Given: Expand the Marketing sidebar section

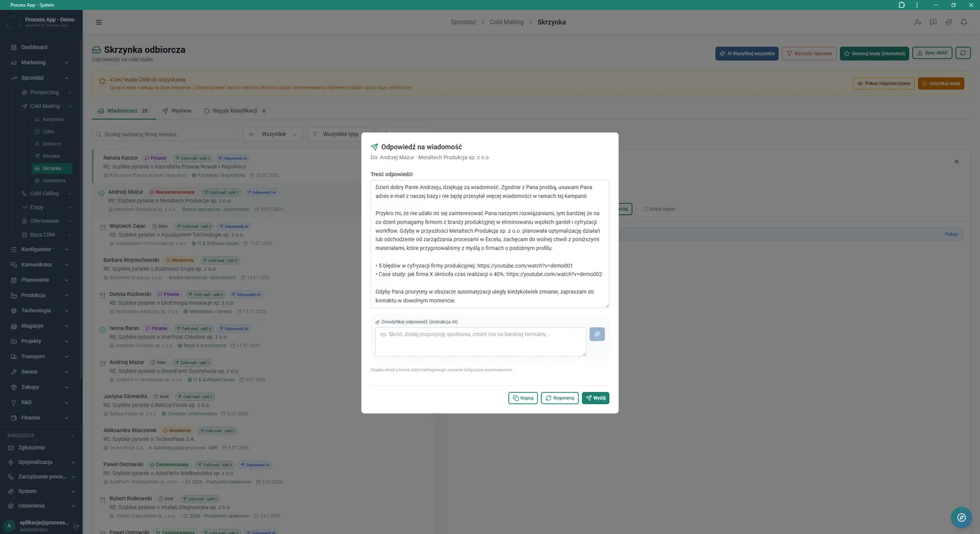Looking at the screenshot, I should (x=40, y=62).
